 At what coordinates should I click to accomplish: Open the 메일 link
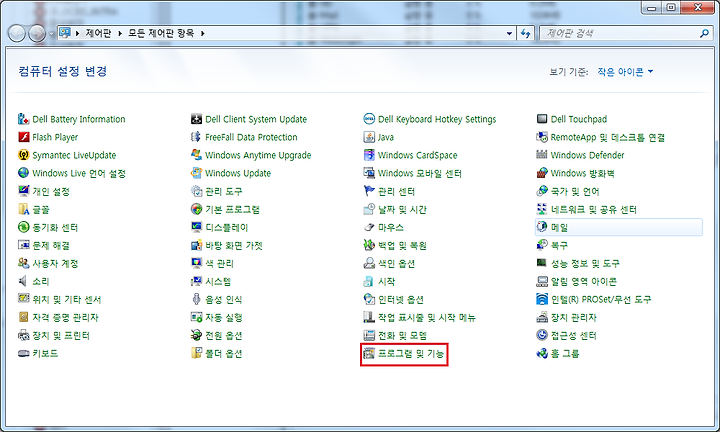(x=559, y=227)
